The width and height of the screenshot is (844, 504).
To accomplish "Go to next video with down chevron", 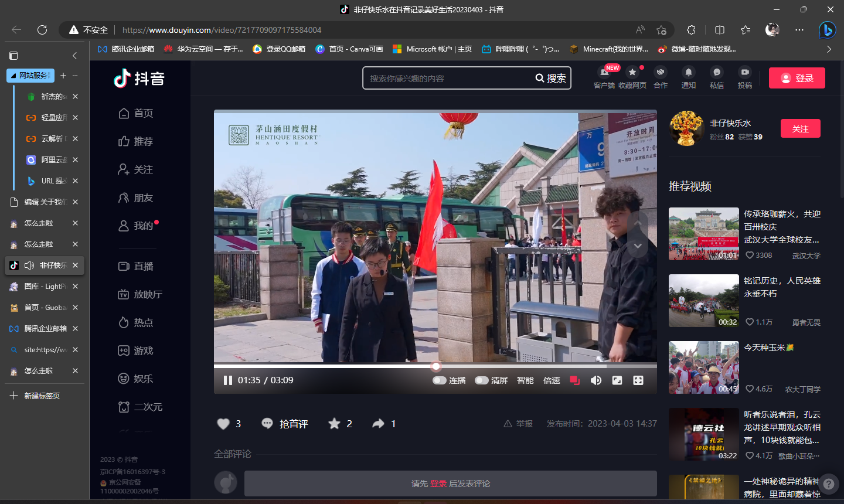I will click(638, 246).
